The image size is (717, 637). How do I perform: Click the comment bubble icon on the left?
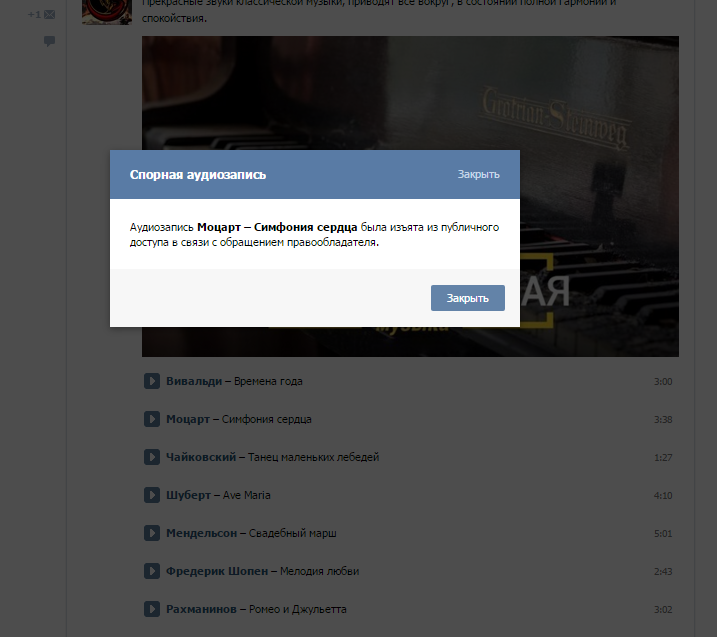click(49, 41)
